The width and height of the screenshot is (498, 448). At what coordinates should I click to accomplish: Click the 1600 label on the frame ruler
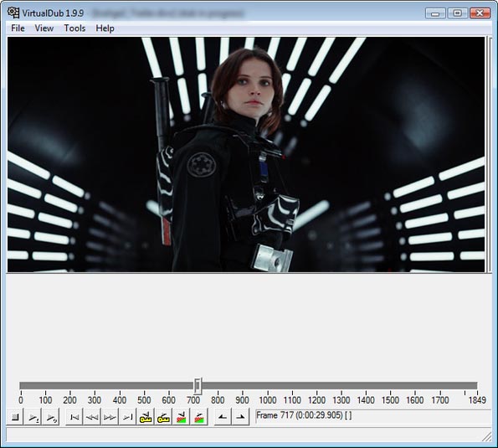coord(415,400)
